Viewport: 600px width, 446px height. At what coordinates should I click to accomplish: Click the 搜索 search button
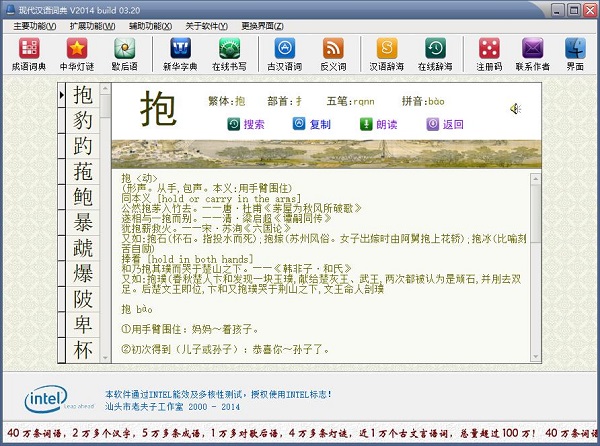click(247, 125)
